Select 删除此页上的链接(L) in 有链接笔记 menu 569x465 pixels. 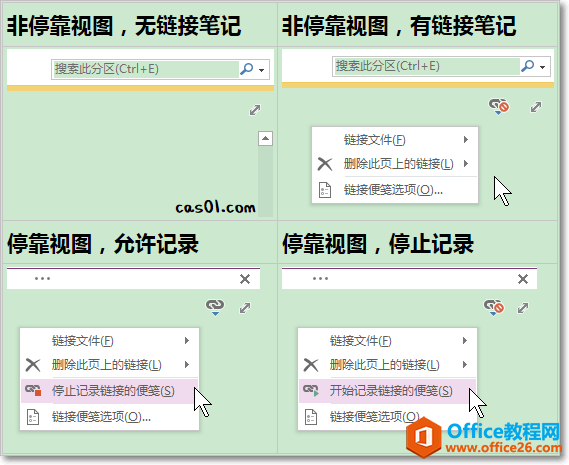(395, 164)
